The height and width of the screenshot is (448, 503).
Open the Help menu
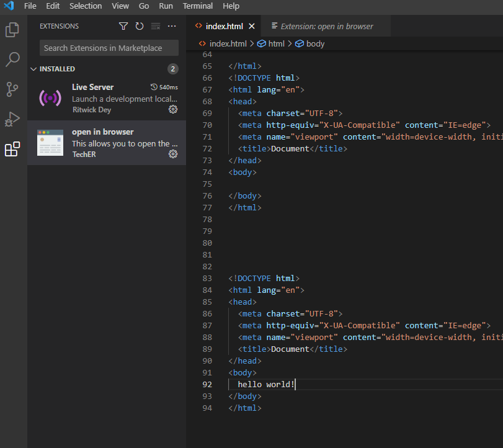pyautogui.click(x=231, y=6)
